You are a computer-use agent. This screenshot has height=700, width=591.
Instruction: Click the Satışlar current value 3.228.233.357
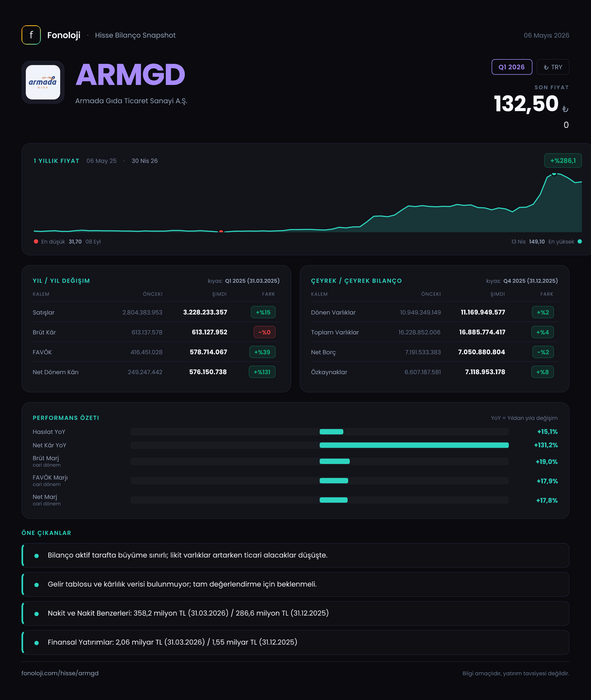(205, 312)
